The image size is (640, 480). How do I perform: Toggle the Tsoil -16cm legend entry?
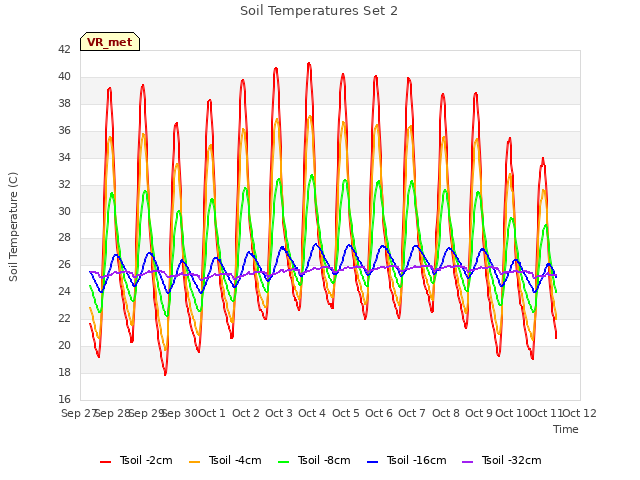(x=407, y=460)
